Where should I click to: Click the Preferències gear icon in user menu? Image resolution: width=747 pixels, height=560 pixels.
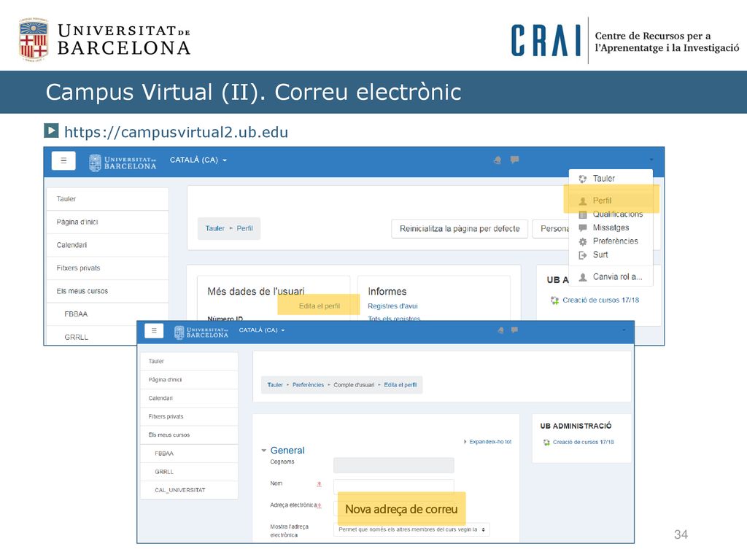(582, 241)
